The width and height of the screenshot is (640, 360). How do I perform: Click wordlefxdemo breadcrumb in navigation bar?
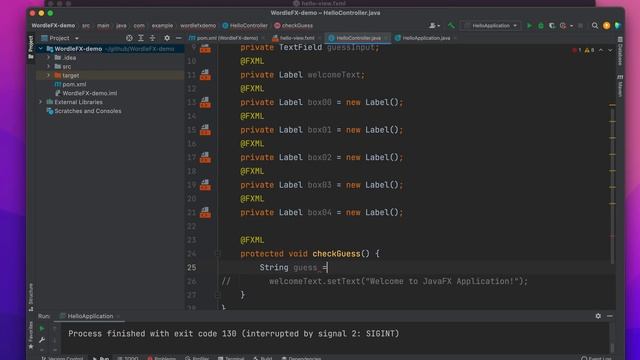pyautogui.click(x=198, y=25)
